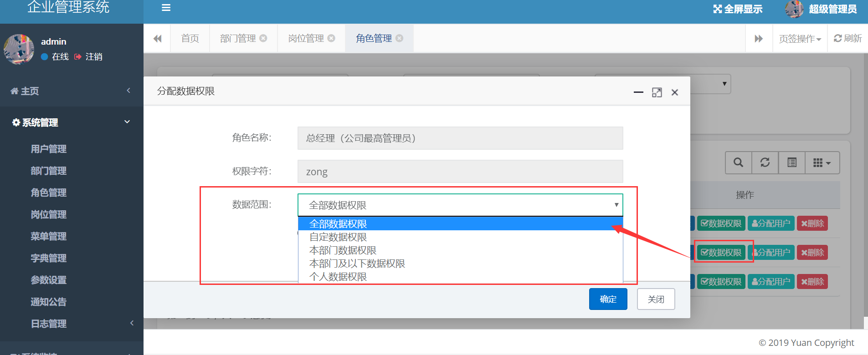The width and height of the screenshot is (868, 355).
Task: Select 全部数据权限 from the list
Action: click(460, 224)
